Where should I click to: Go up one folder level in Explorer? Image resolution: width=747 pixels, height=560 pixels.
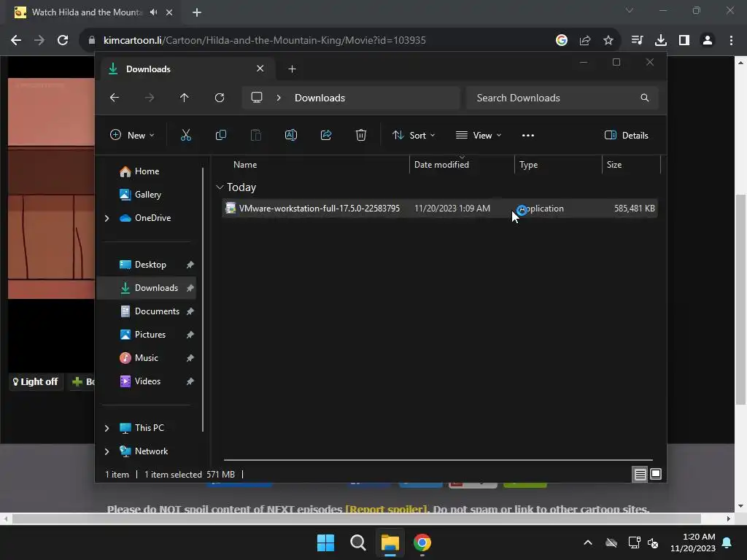(185, 98)
